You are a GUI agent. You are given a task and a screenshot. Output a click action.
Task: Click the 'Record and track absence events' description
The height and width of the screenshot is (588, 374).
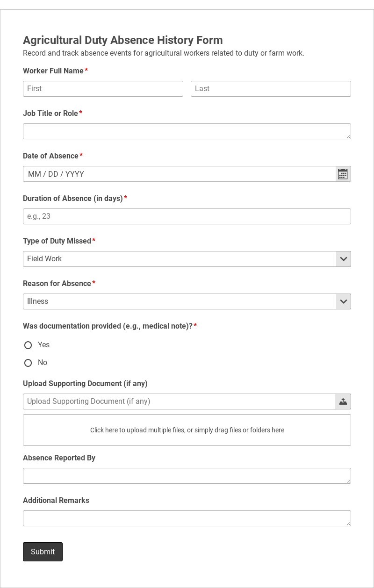[164, 53]
